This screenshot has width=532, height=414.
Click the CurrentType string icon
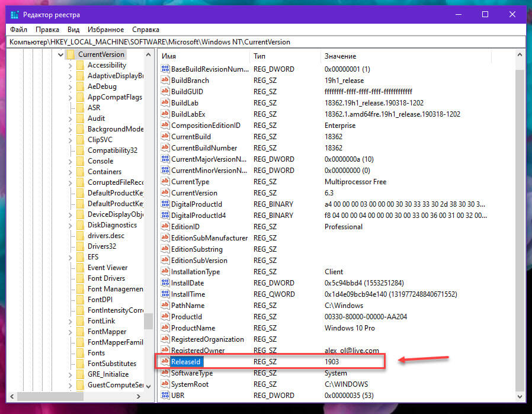coord(165,181)
